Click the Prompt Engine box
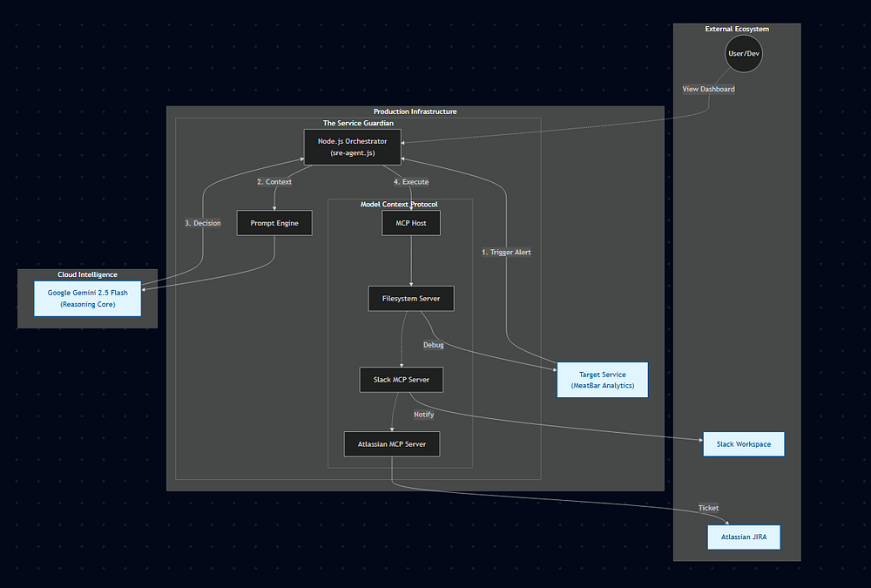This screenshot has width=871, height=588. tap(274, 224)
